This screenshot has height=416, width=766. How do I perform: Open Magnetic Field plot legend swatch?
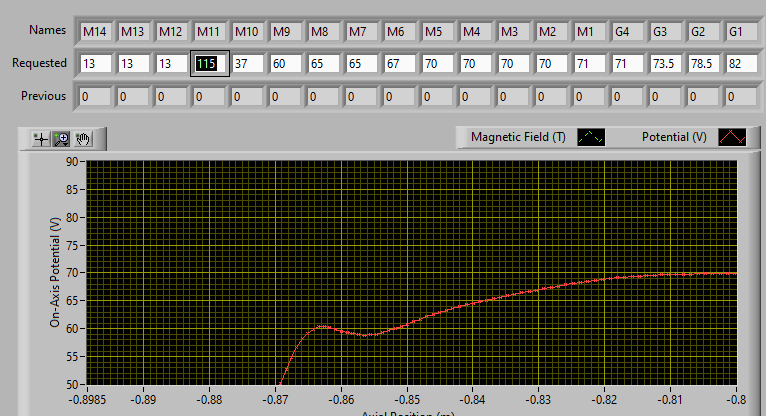(x=591, y=137)
